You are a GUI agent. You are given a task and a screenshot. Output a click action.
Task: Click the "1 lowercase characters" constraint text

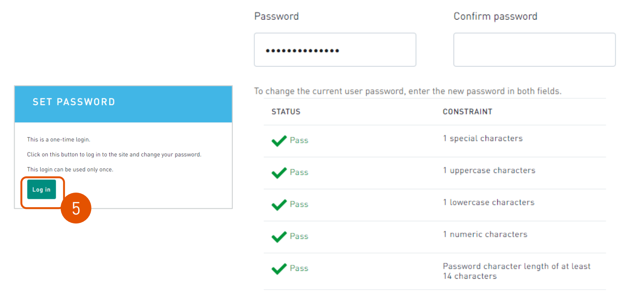click(x=489, y=203)
